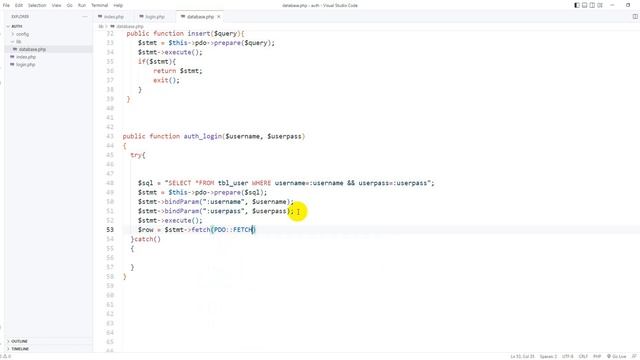The width and height of the screenshot is (640, 360).
Task: Open the Terminal menu
Action: click(100, 5)
